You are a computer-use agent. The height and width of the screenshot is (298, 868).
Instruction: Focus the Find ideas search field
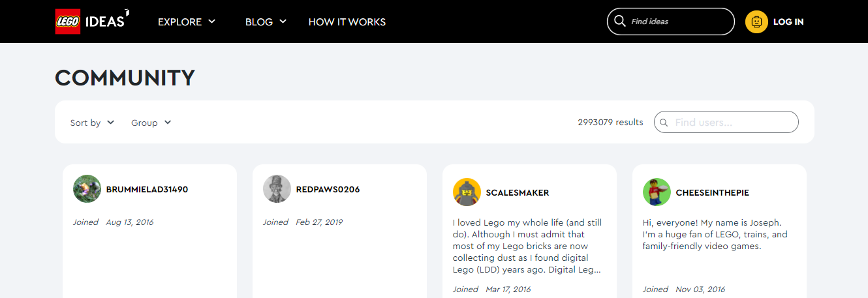(x=671, y=22)
